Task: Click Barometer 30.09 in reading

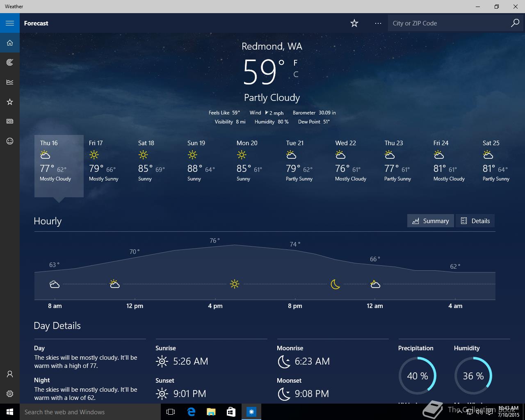Action: pyautogui.click(x=314, y=113)
